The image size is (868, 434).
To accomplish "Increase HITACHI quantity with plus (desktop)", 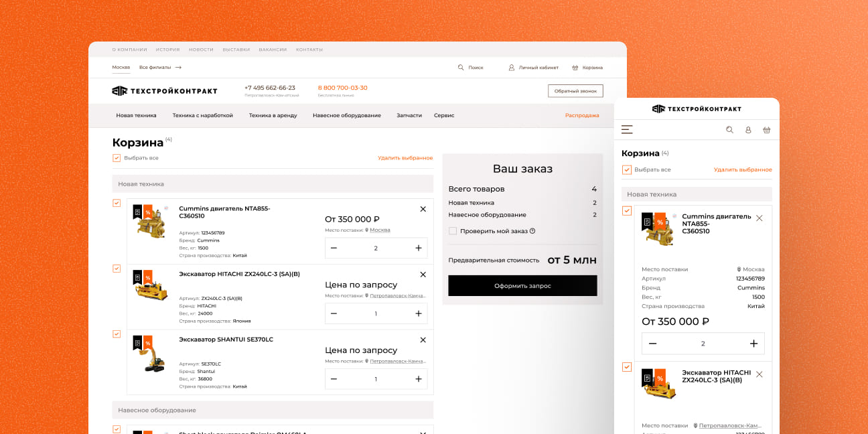I will click(419, 313).
